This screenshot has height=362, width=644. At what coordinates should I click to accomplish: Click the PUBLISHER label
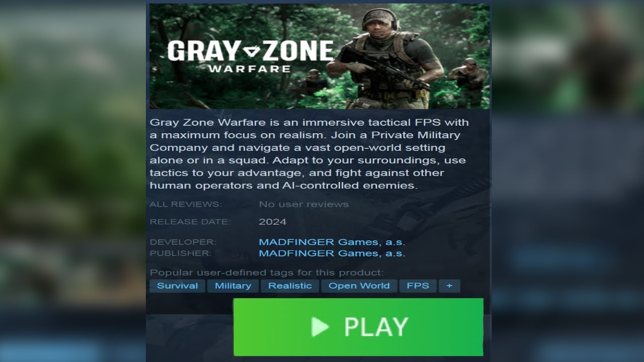tap(181, 253)
